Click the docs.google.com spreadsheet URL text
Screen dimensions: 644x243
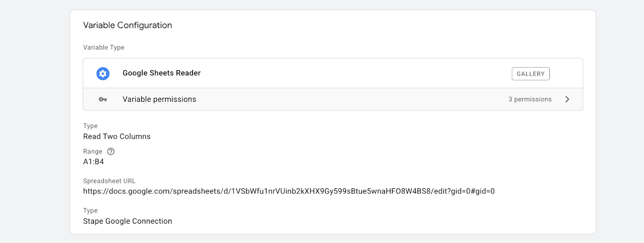pos(289,191)
